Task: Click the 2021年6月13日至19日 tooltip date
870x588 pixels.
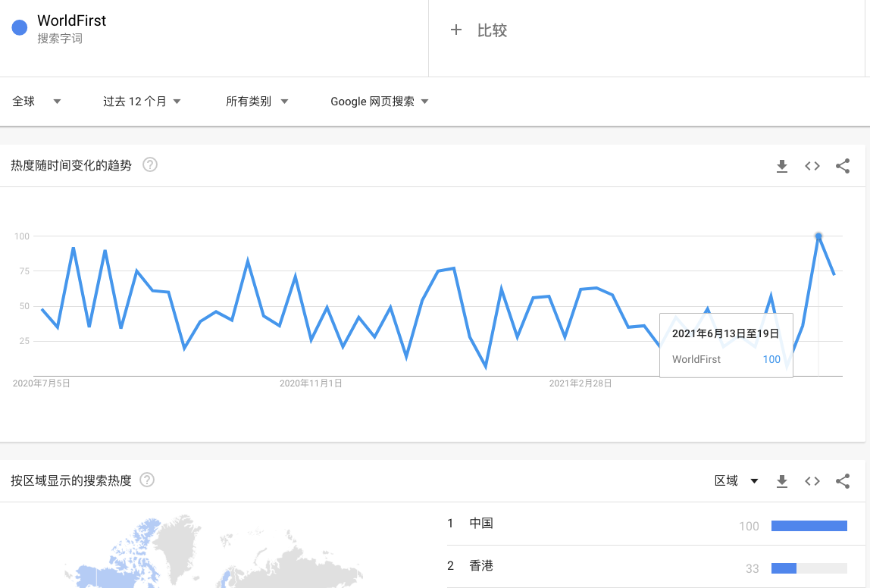Action: click(x=725, y=333)
